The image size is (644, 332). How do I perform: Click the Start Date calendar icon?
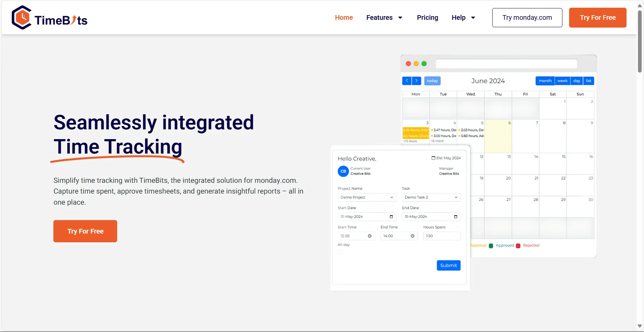(391, 217)
